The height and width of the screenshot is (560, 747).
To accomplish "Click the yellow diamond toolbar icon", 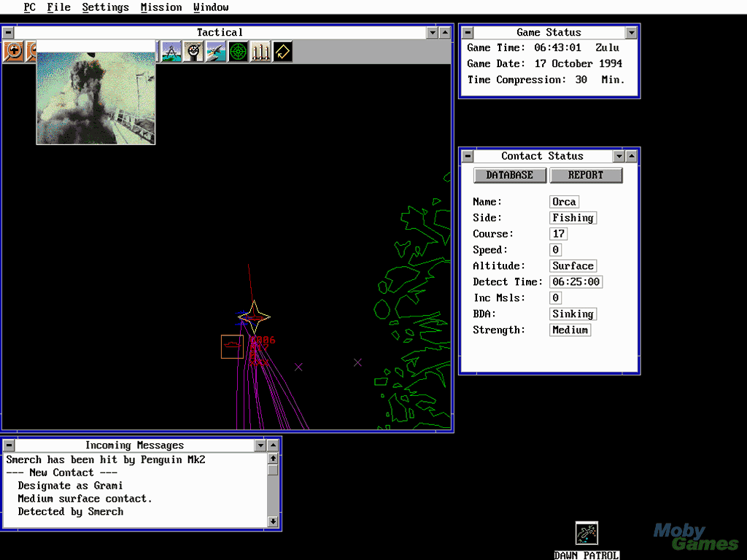I will (x=282, y=52).
